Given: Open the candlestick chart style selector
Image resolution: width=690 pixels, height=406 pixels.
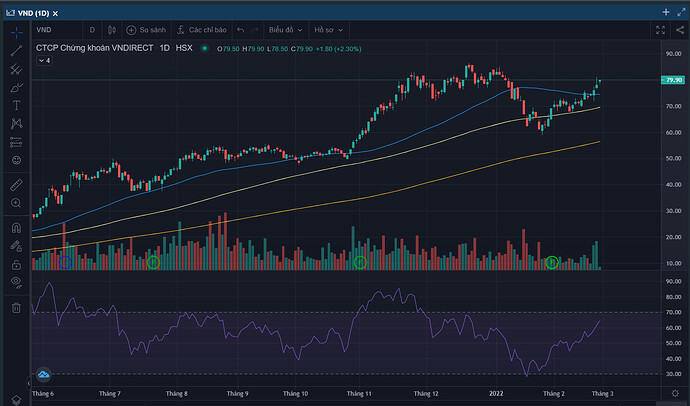Looking at the screenshot, I should click(112, 30).
